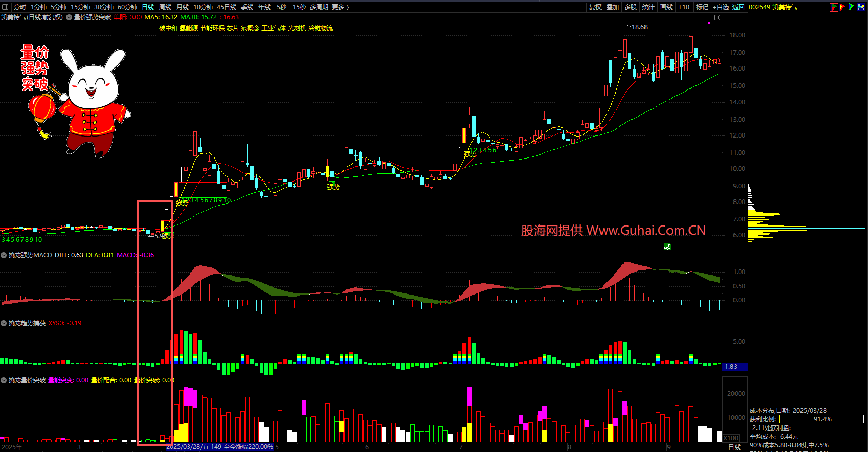Expand the 擒龙强势MACD indicator menu
Screen dimensions: 868x452
click(x=4, y=255)
